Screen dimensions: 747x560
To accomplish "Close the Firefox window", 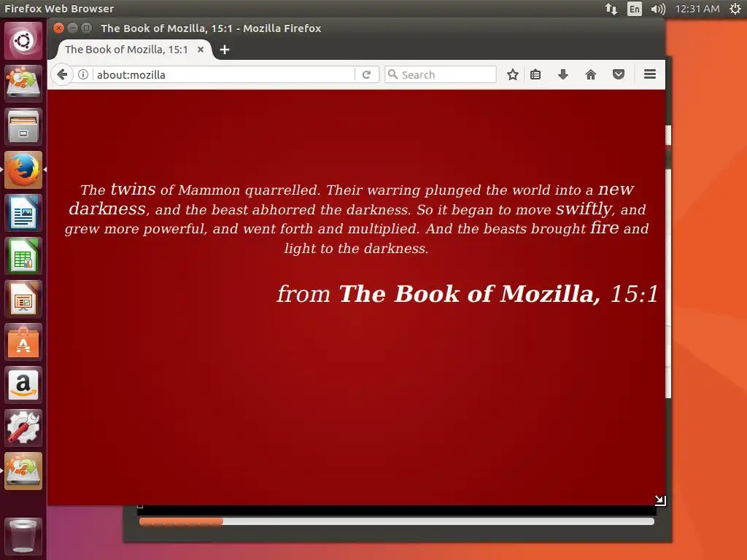I will pos(58,28).
